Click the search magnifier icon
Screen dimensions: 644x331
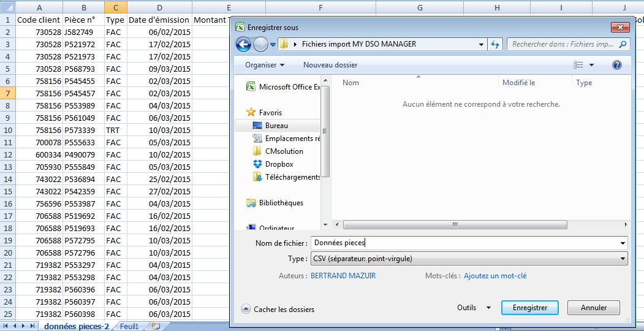pos(623,44)
